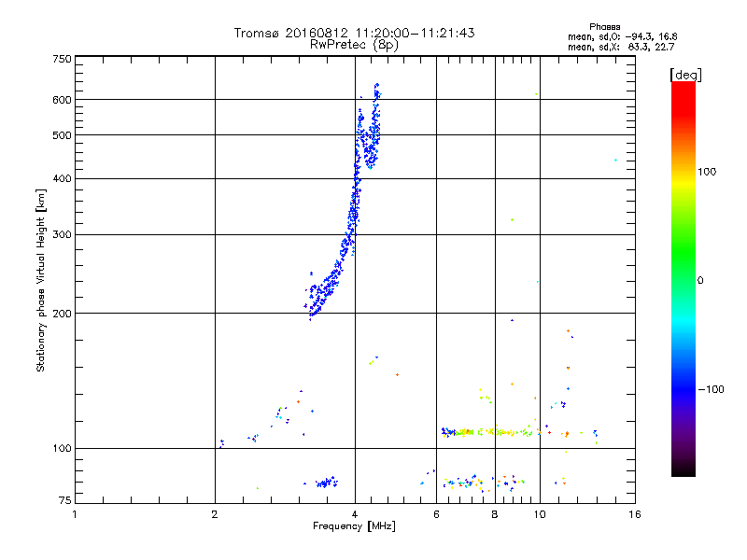Click the x-axis tick label "1"
747x560 pixels.
pyautogui.click(x=75, y=514)
